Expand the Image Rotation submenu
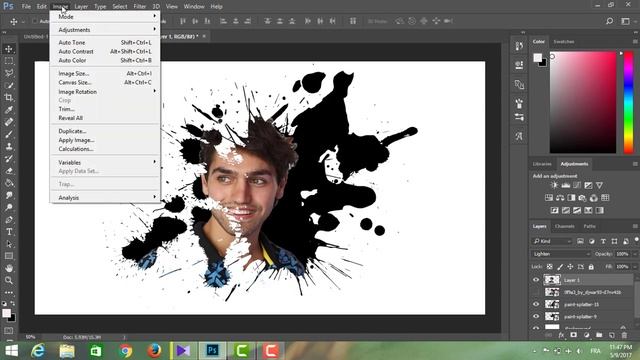This screenshot has height=360, width=640. tap(105, 92)
